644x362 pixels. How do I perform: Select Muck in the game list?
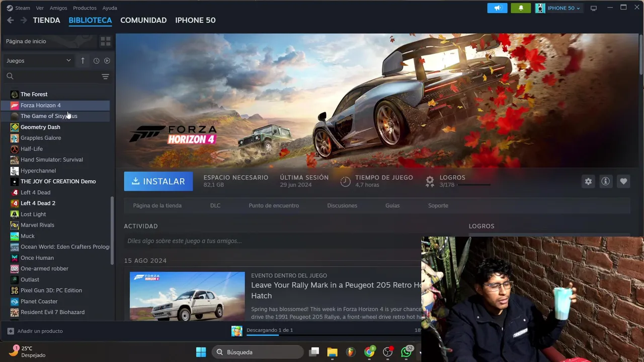(55, 236)
